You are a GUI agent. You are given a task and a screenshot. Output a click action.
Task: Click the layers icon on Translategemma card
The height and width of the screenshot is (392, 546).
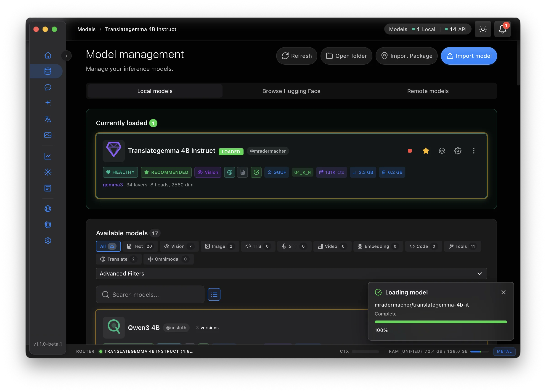(x=442, y=151)
